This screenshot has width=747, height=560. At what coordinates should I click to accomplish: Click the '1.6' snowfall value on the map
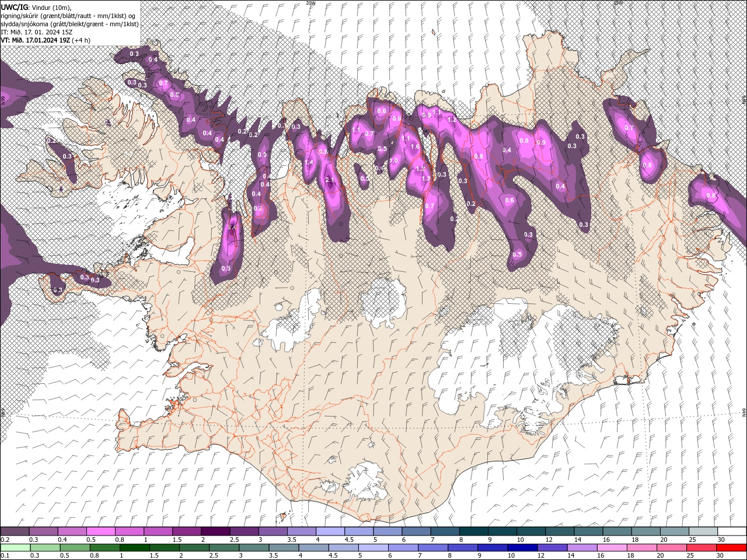point(415,147)
